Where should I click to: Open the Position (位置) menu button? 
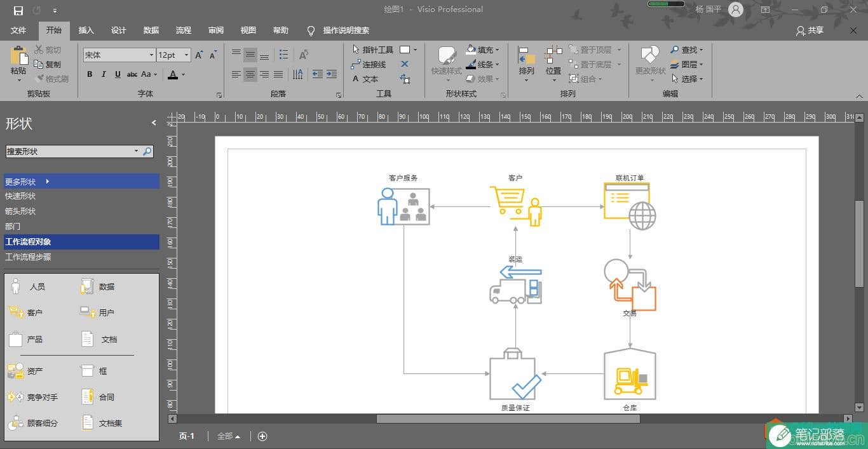pos(553,63)
